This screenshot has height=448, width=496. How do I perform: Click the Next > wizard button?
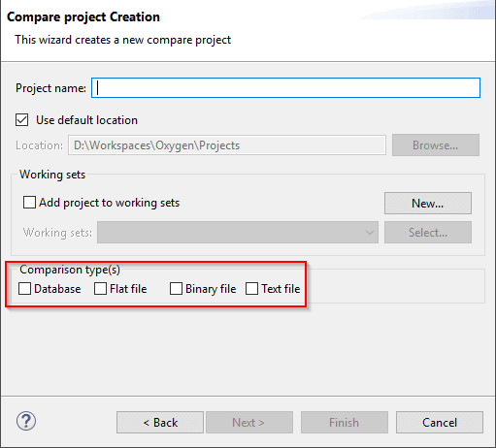pos(249,423)
